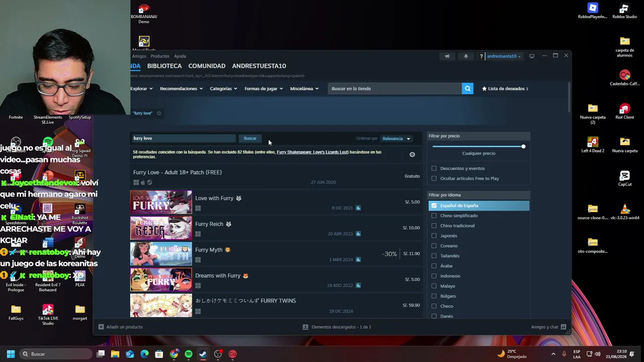Open the andrestuesta10 account dropdown
Screen dimensions: 644x362
pyautogui.click(x=504, y=56)
